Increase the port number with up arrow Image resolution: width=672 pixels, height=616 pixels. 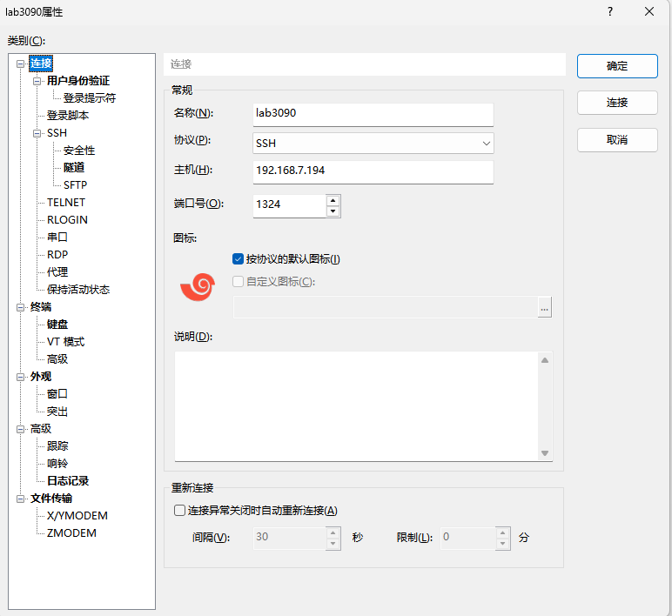[333, 200]
